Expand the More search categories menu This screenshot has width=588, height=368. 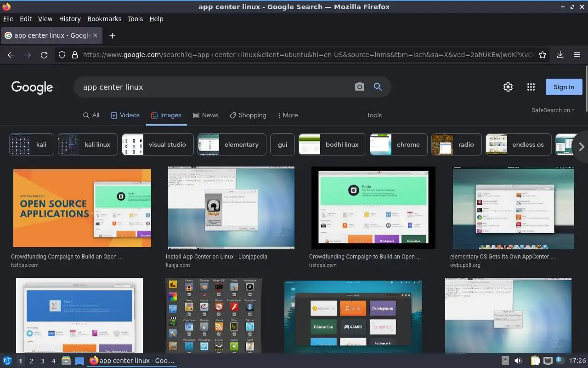click(x=288, y=115)
